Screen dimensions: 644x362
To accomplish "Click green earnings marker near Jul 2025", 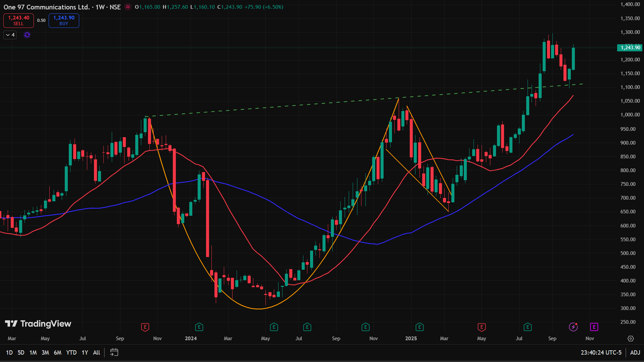I will (x=528, y=327).
